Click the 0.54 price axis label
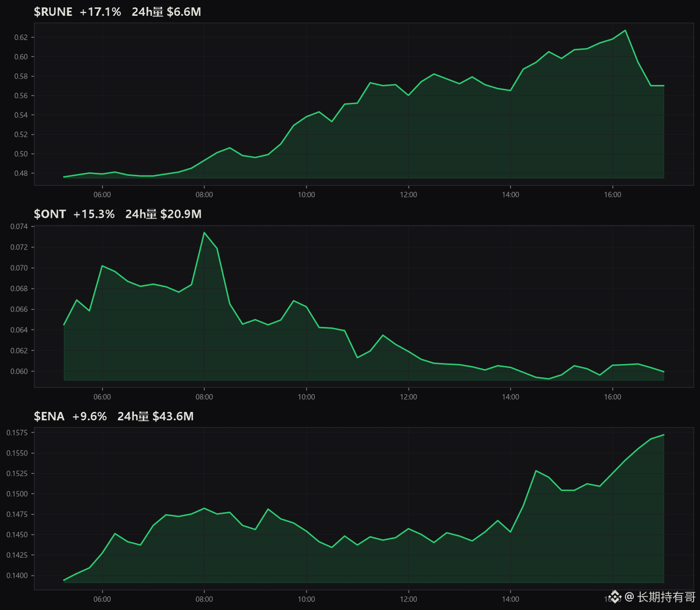The height and width of the screenshot is (610, 700). [x=21, y=115]
